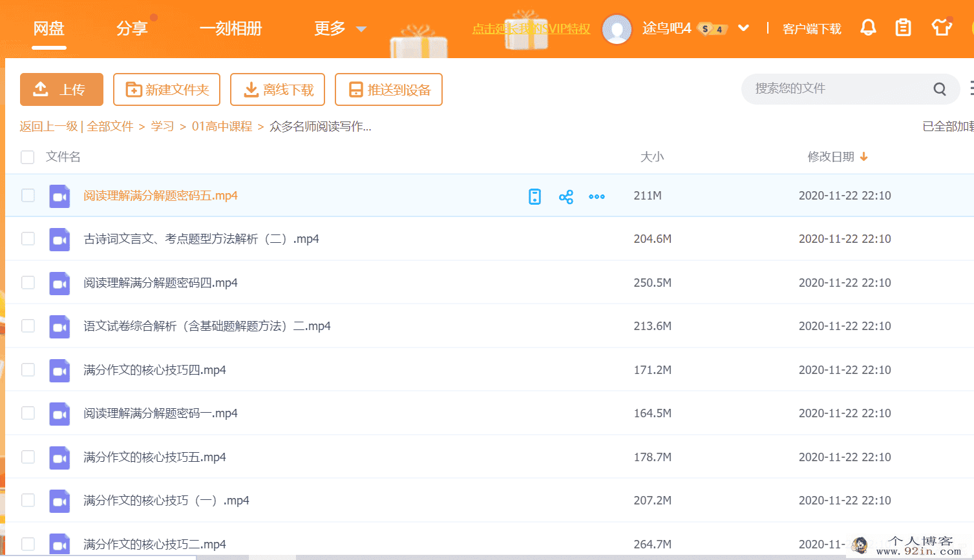Click the video icon of 语文试卷综合解析 二.mp4
This screenshot has height=560, width=974.
point(59,327)
